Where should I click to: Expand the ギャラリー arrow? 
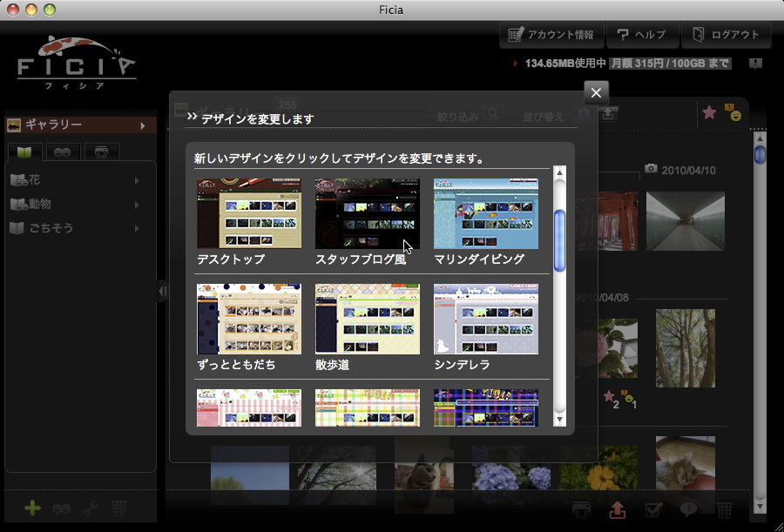pyautogui.click(x=143, y=125)
